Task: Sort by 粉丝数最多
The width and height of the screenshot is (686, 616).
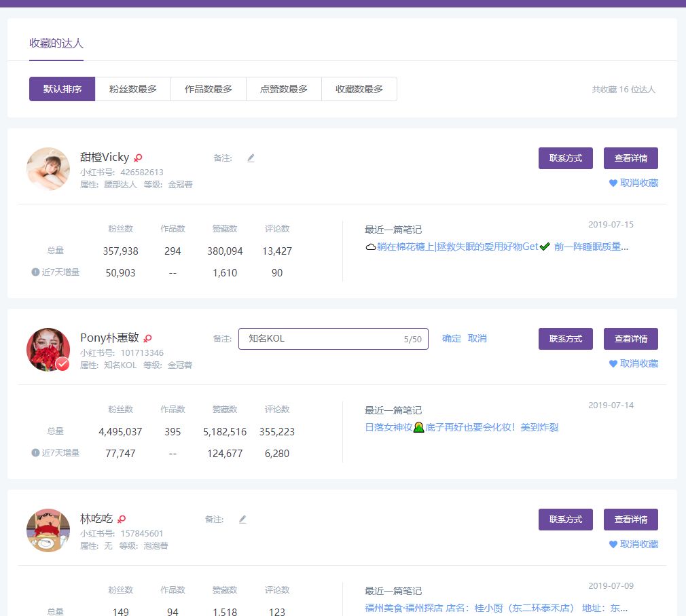Action: pyautogui.click(x=133, y=89)
